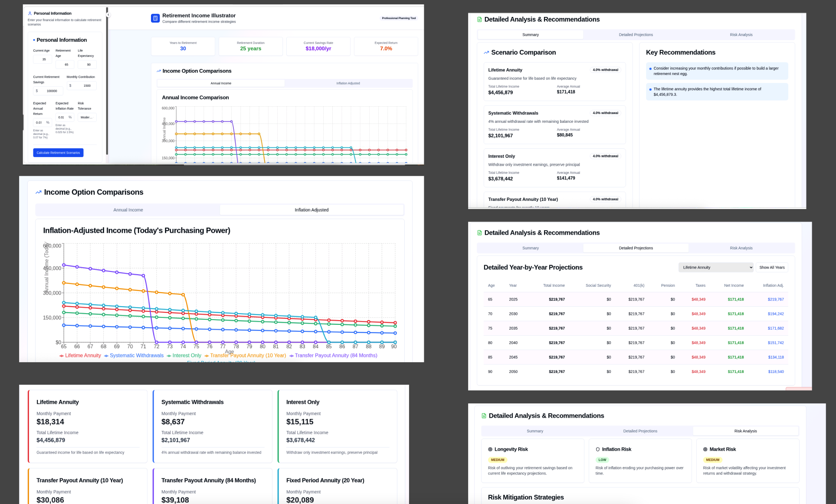
Task: Open the Detailed Projections tab in summary panel
Action: pyautogui.click(x=636, y=35)
